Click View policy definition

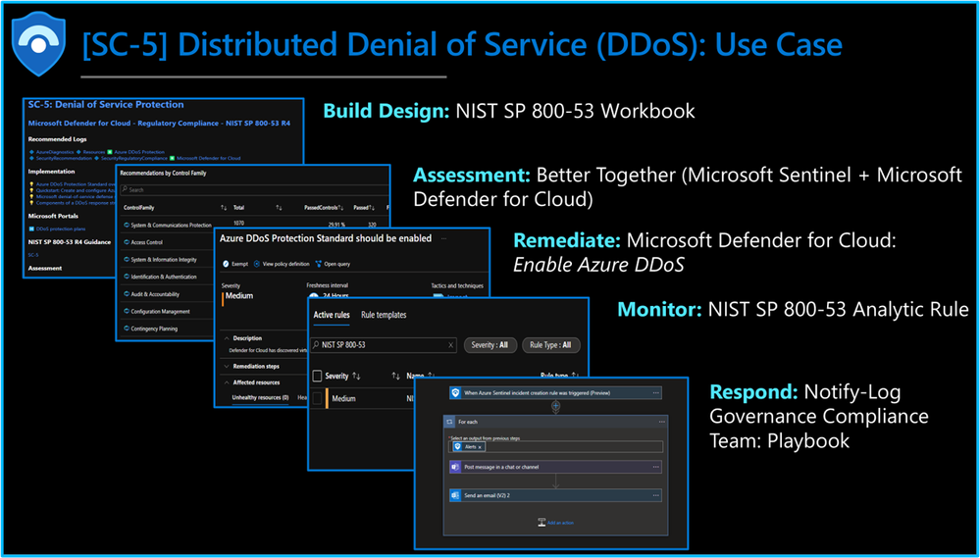282,264
